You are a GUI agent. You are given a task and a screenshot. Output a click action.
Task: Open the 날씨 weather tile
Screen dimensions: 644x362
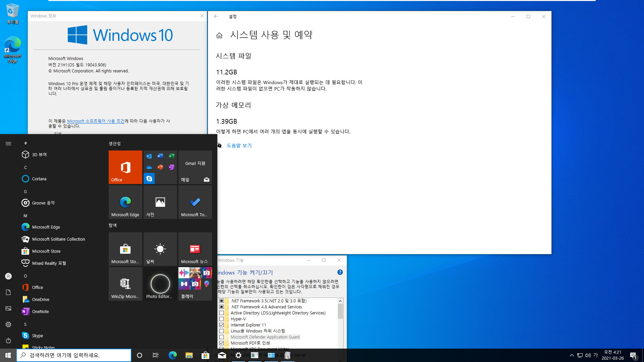pos(160,249)
